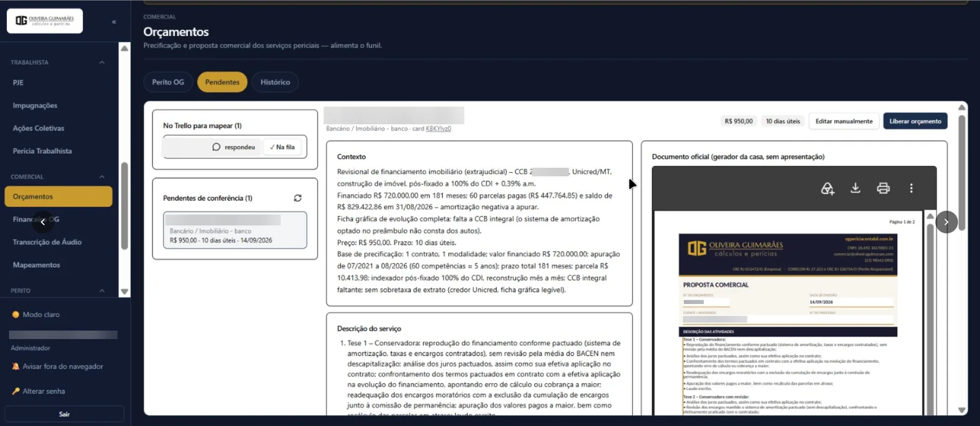Click No Trello para mapear (1)
Viewport: 980px width, 426px height.
pos(202,126)
